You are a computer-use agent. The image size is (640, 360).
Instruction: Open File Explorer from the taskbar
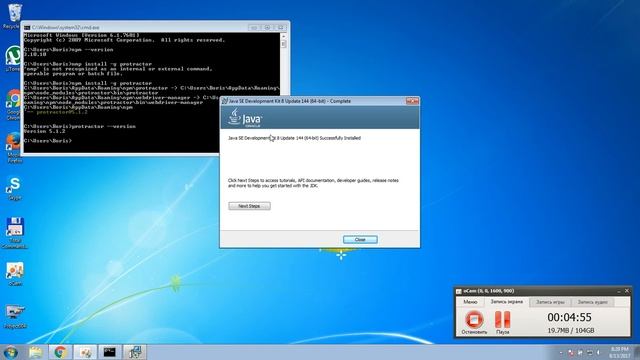pos(36,352)
